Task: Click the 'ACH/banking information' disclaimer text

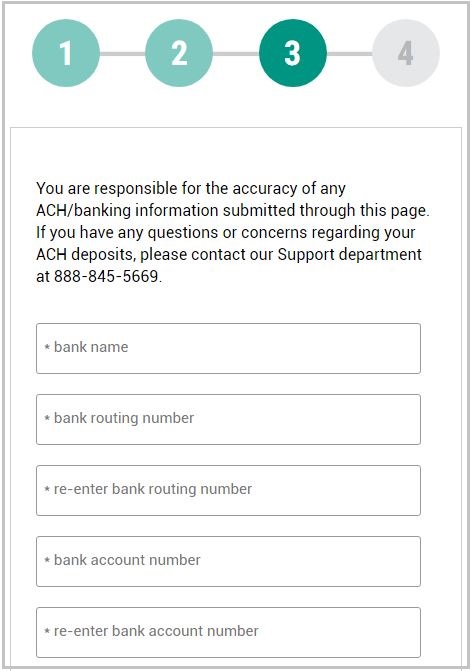Action: [127, 211]
